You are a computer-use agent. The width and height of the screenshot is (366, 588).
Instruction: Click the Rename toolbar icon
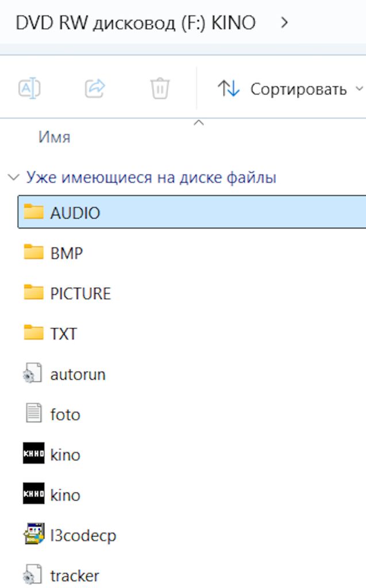[29, 88]
